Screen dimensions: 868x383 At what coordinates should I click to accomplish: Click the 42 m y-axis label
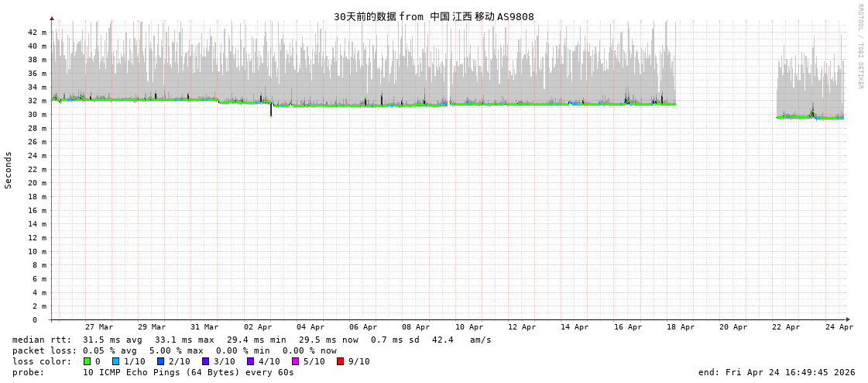[38, 33]
